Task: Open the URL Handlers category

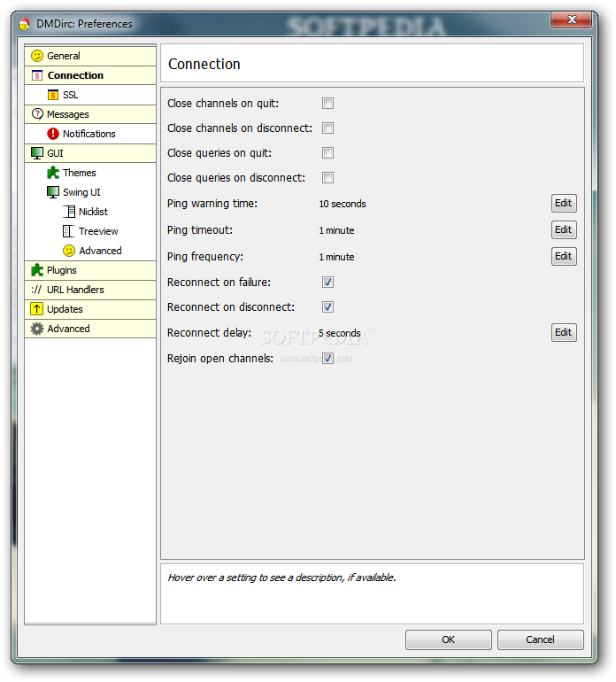Action: pos(90,290)
